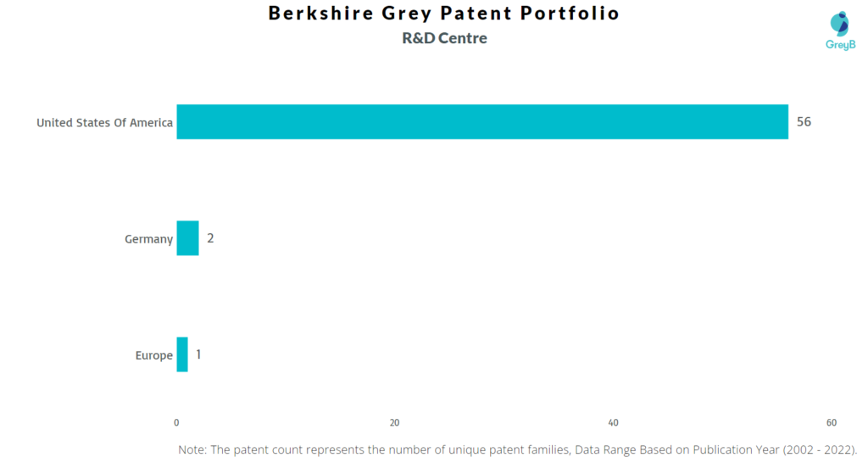Screen dimensions: 868x463
Task: Click the x-axis tick label 40
Action: coord(613,422)
